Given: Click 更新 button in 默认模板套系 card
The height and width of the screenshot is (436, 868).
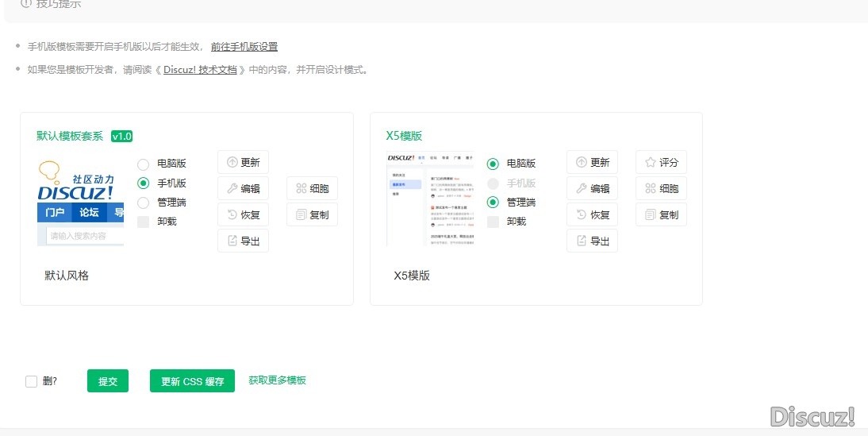Looking at the screenshot, I should pyautogui.click(x=243, y=162).
